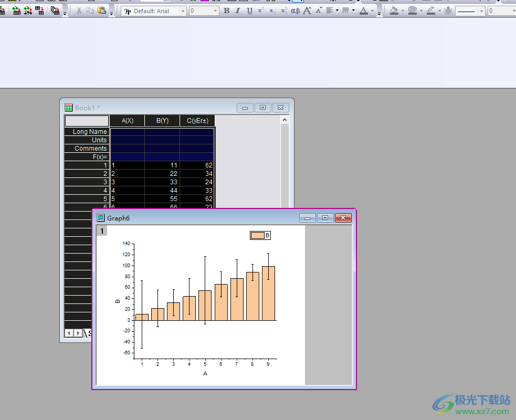Expand the alignment options arrow

pyautogui.click(x=337, y=10)
